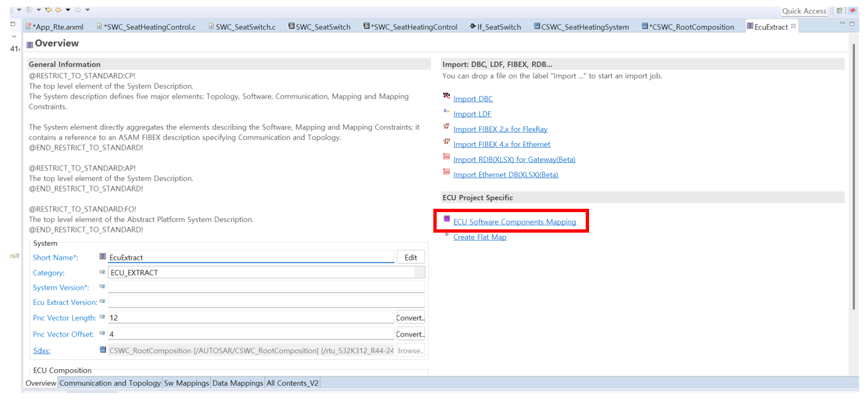Image resolution: width=868 pixels, height=401 pixels.
Task: Expand the back history dropdown arrow
Action: click(x=68, y=10)
